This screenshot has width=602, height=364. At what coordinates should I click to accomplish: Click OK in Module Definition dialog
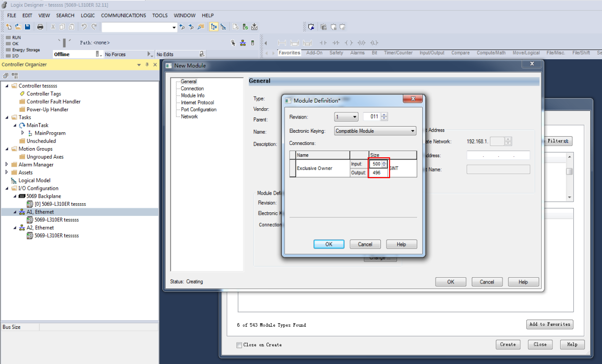[329, 244]
